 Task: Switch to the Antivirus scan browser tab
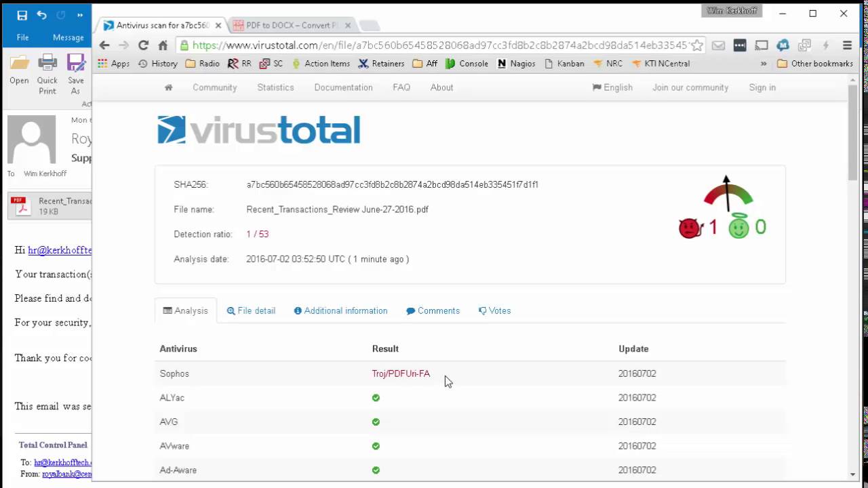pos(161,25)
